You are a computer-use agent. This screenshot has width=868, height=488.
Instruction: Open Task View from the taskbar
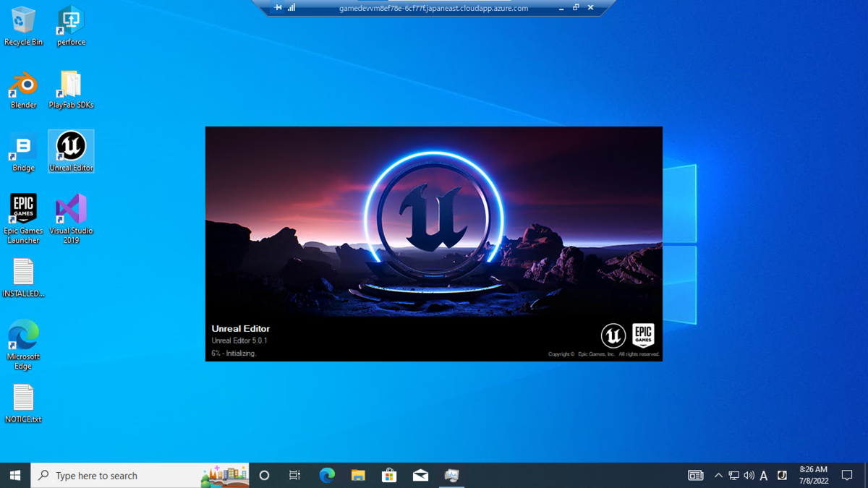[294, 475]
